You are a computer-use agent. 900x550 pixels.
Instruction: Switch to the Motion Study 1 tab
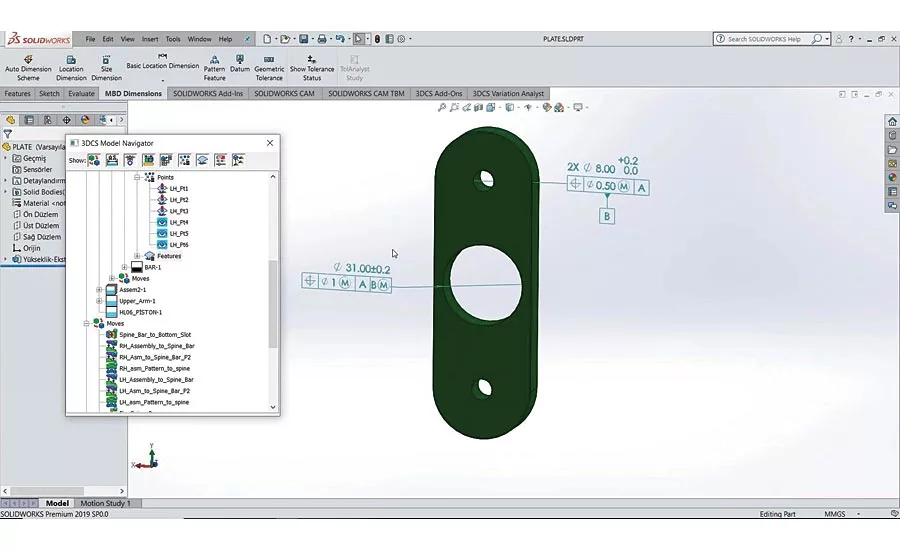coord(105,503)
